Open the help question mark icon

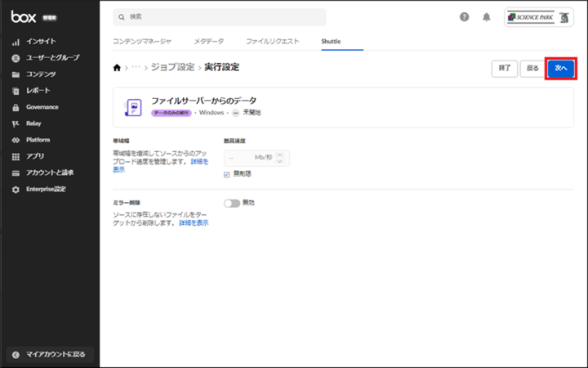[465, 16]
